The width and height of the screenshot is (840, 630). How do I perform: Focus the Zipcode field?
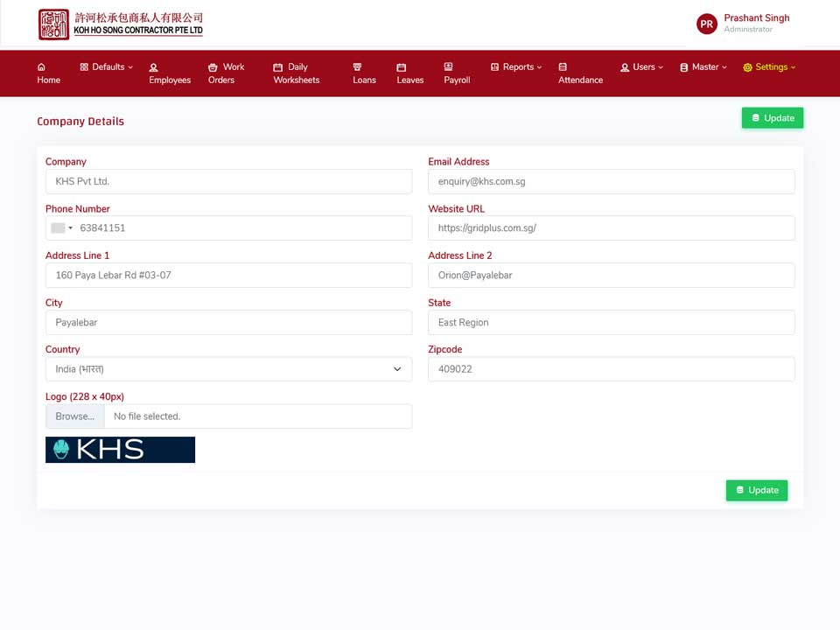point(612,369)
